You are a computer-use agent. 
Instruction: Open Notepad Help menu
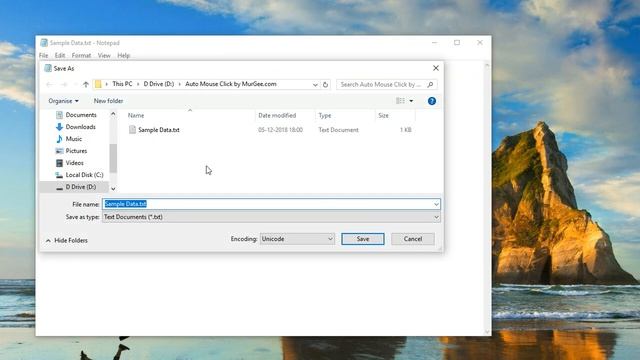[x=124, y=55]
